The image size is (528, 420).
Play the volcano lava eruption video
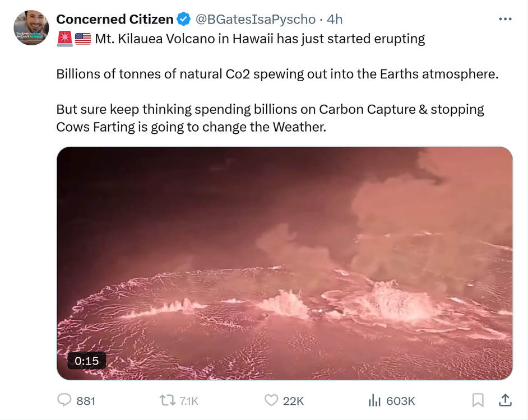[285, 263]
